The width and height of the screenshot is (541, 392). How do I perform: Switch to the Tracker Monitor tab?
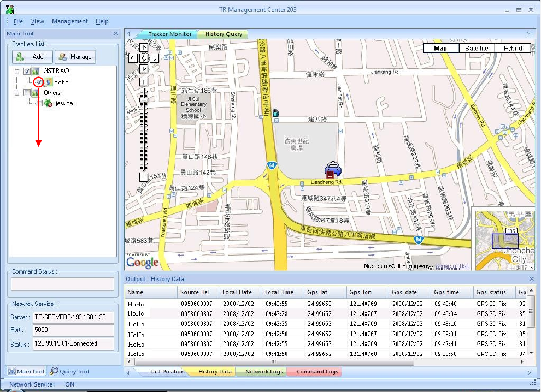click(169, 34)
